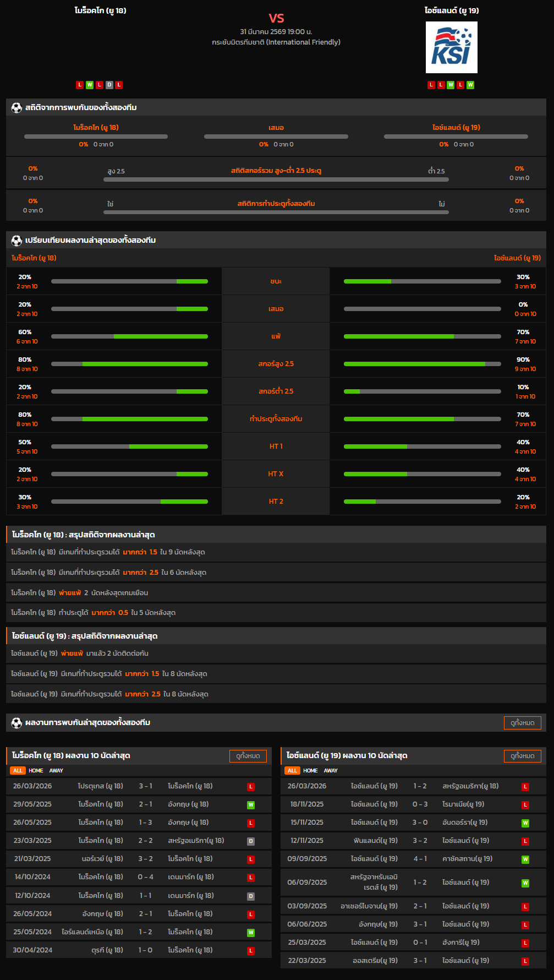This screenshot has height=980, width=554.
Task: Select the HOME tab under Morocco U18's last 10
Action: pos(36,771)
